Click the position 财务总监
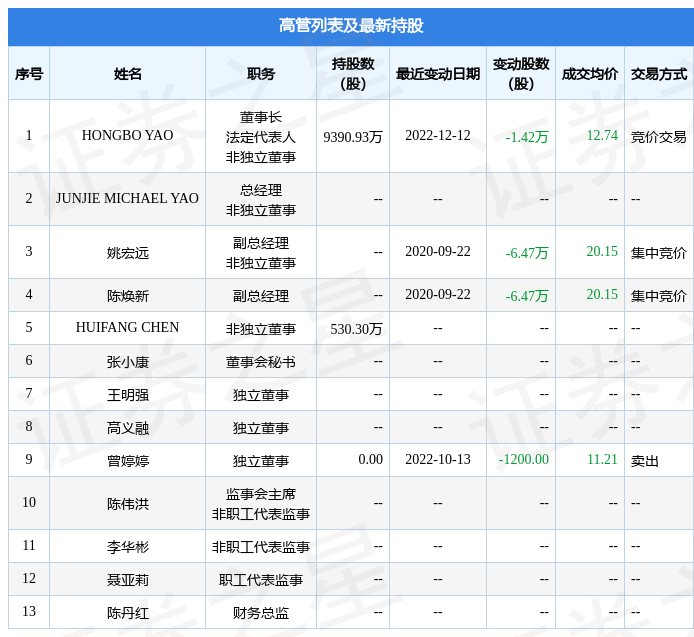Viewport: 694px width, 637px height. 261,613
